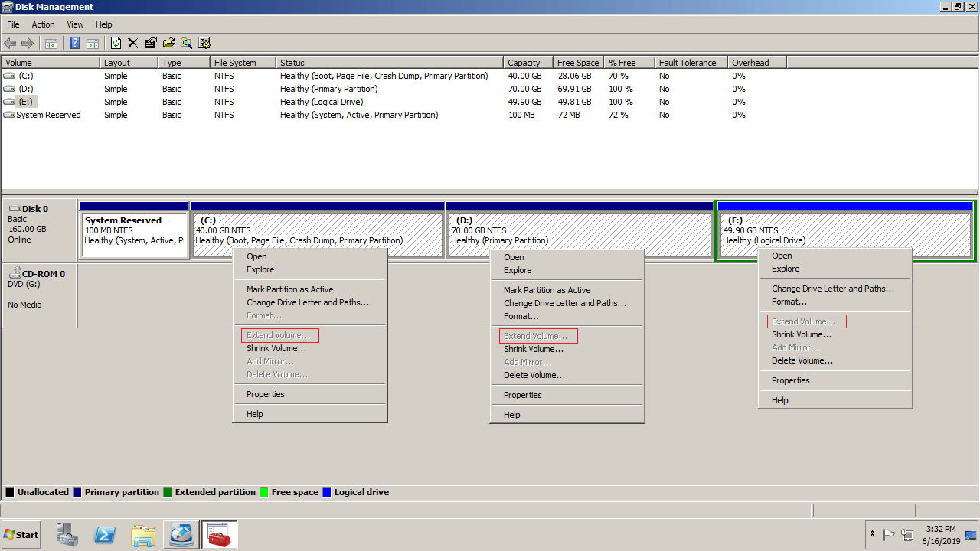Image resolution: width=980 pixels, height=551 pixels.
Task: Open the Action menu
Action: coord(43,24)
